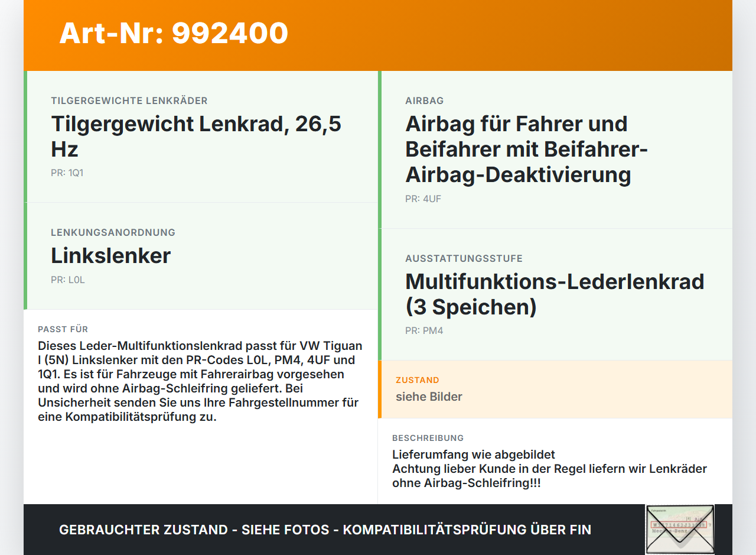The image size is (756, 555).
Task: Click the PR: 1Q1 code label
Action: pyautogui.click(x=67, y=173)
